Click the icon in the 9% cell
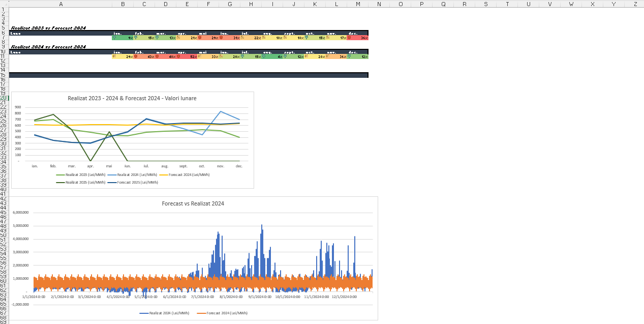Screen dimensions: 644x324 114,38
